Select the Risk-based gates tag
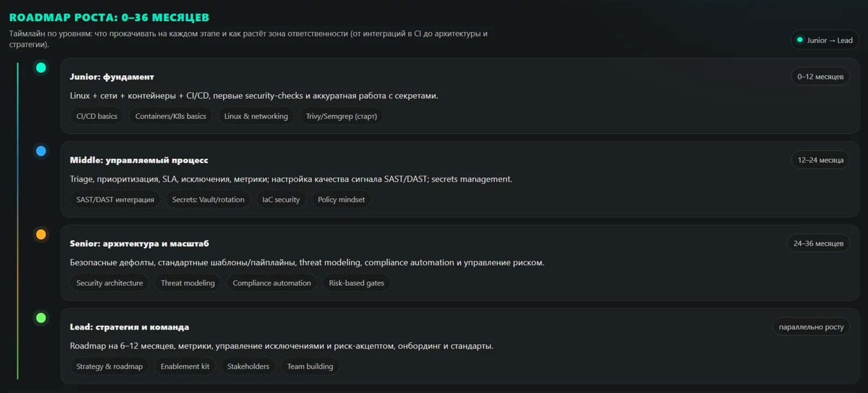 356,283
